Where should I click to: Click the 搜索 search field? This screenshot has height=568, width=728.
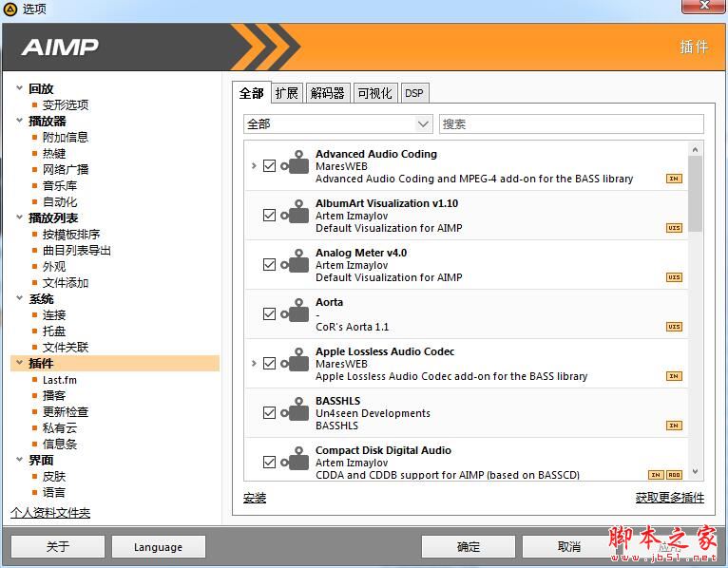coord(571,123)
